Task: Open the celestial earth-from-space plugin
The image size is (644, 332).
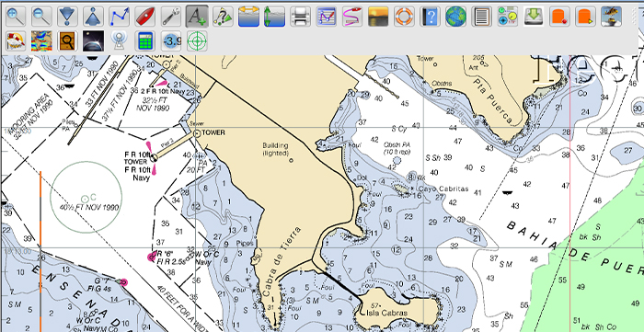Action: pos(93,40)
